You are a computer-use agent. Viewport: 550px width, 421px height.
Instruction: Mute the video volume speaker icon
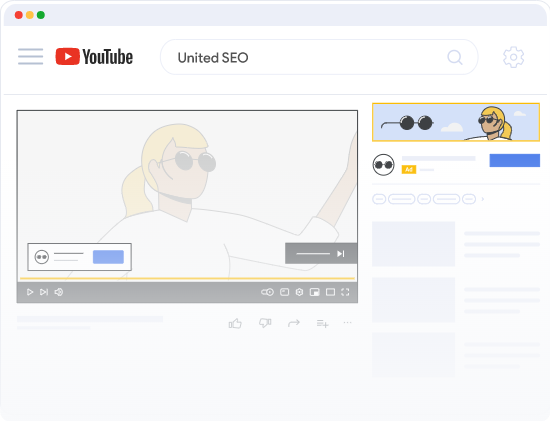59,292
